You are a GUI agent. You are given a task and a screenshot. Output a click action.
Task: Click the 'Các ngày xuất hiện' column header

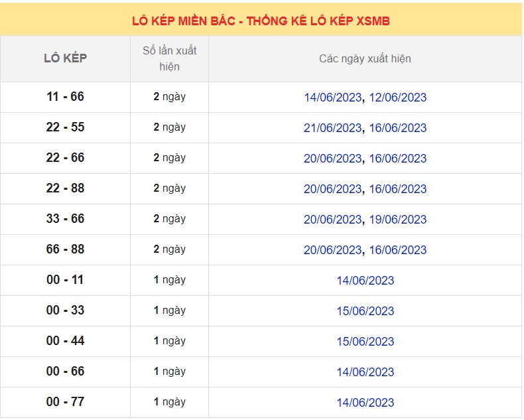coord(365,58)
